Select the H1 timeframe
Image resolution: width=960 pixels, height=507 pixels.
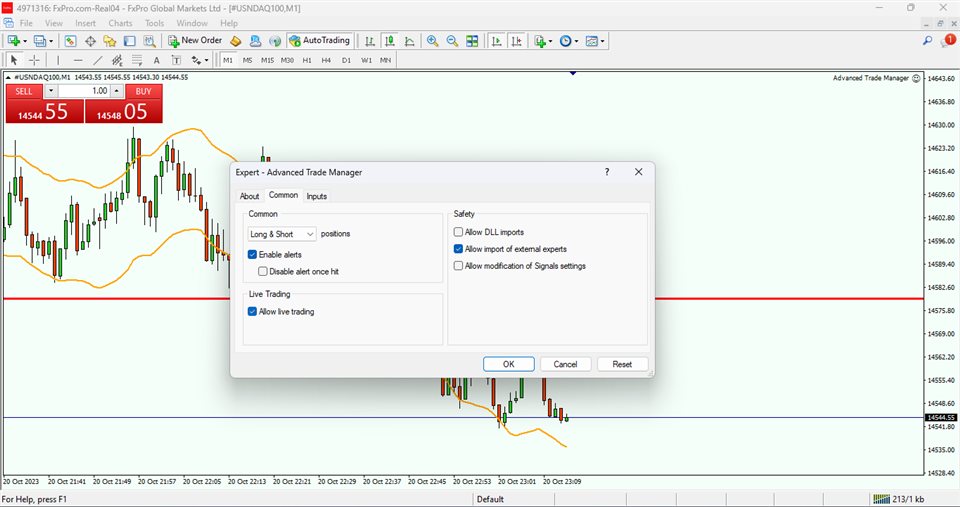(x=307, y=60)
